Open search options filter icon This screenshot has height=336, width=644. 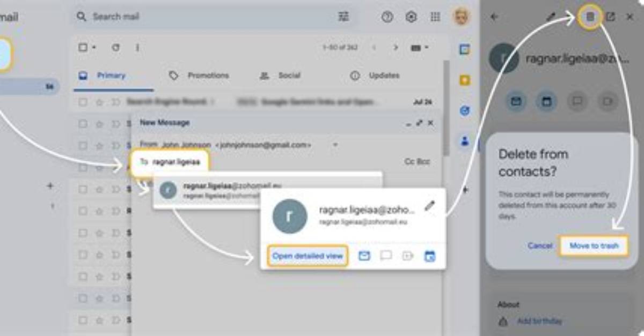coord(343,17)
